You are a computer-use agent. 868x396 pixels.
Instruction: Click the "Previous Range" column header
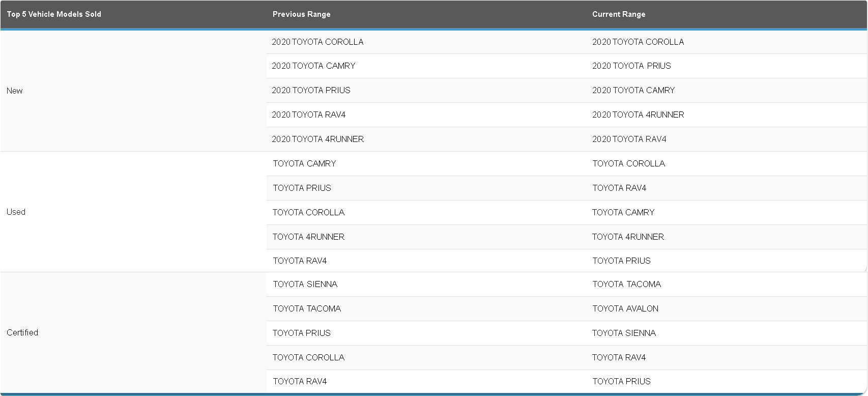[301, 14]
